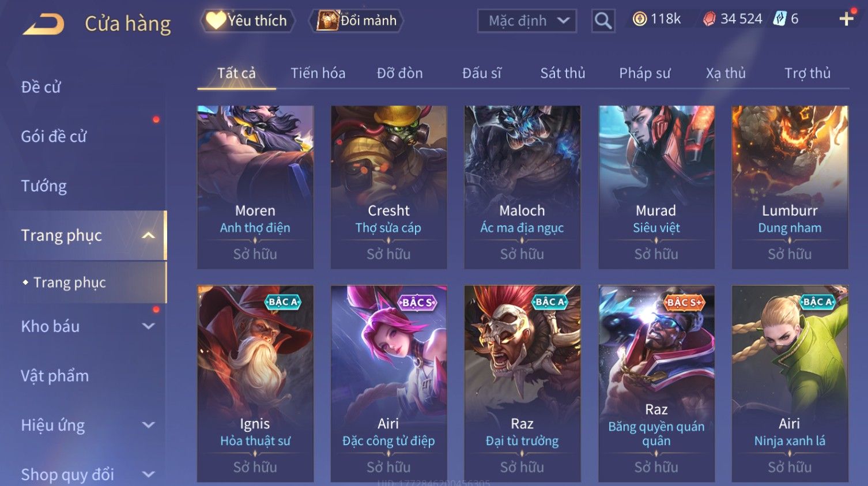
Task: Tap the gold coin balance icon
Action: 639,19
